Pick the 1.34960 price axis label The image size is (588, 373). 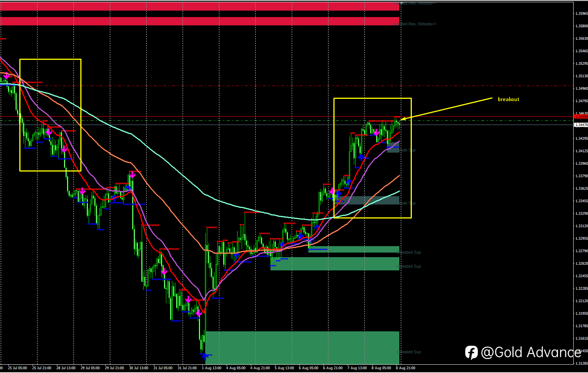582,89
